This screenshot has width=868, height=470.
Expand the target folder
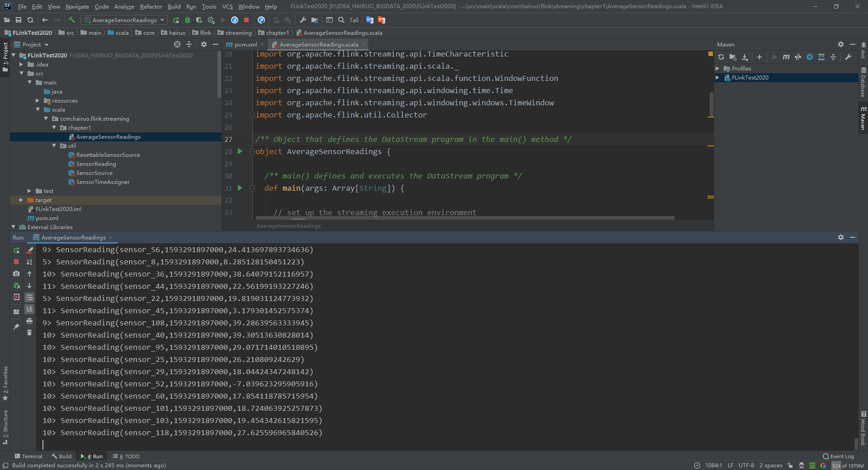point(21,200)
